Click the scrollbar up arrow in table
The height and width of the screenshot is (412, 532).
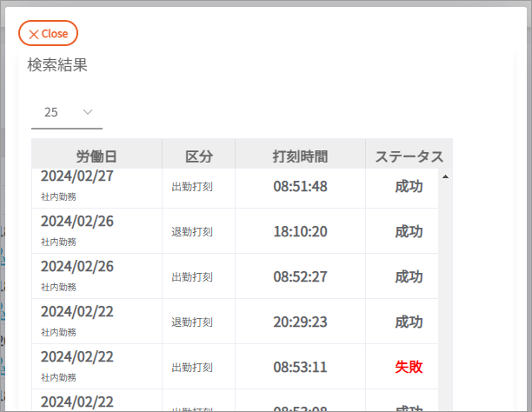(445, 176)
